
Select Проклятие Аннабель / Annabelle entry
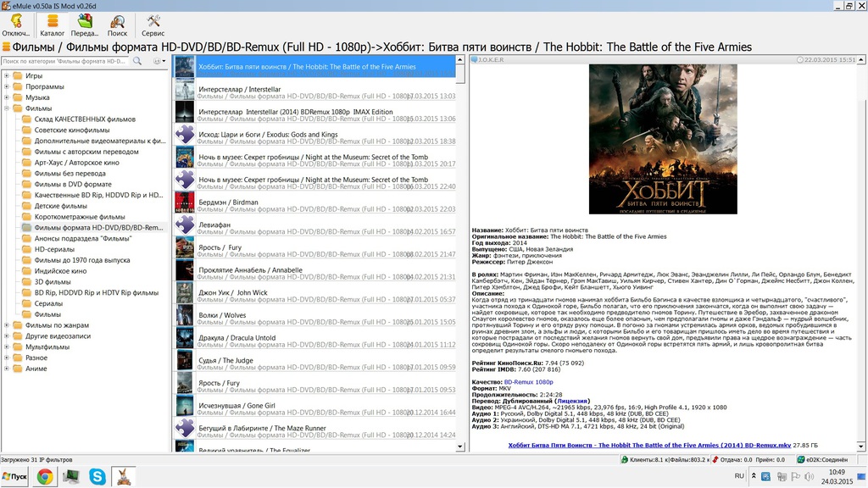[x=314, y=270]
